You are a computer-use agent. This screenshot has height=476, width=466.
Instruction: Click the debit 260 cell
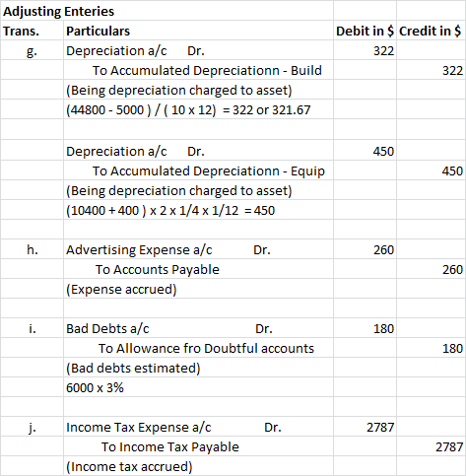pyautogui.click(x=365, y=249)
